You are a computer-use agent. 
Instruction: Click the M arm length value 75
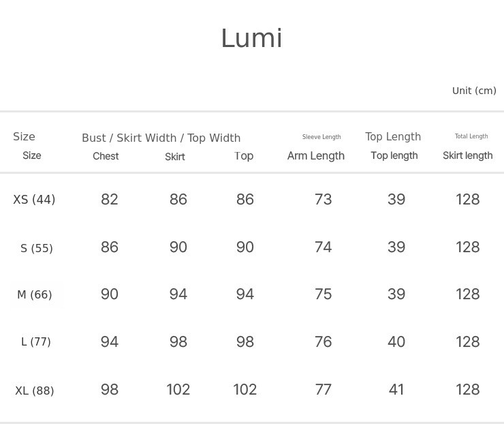[324, 294]
